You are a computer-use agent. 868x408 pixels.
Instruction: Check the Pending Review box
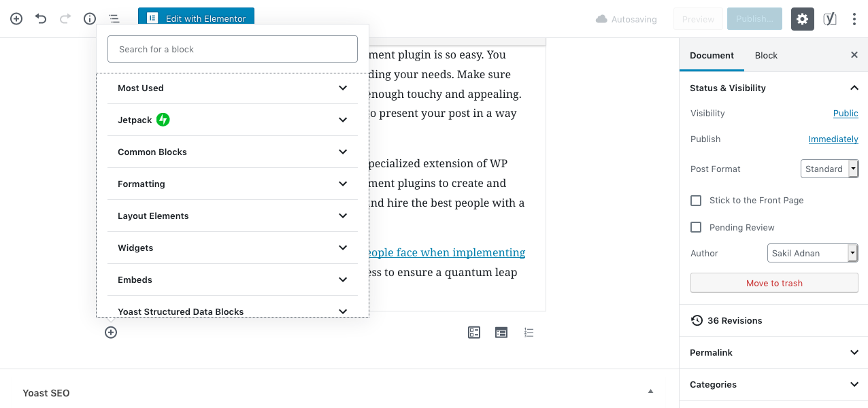(696, 228)
